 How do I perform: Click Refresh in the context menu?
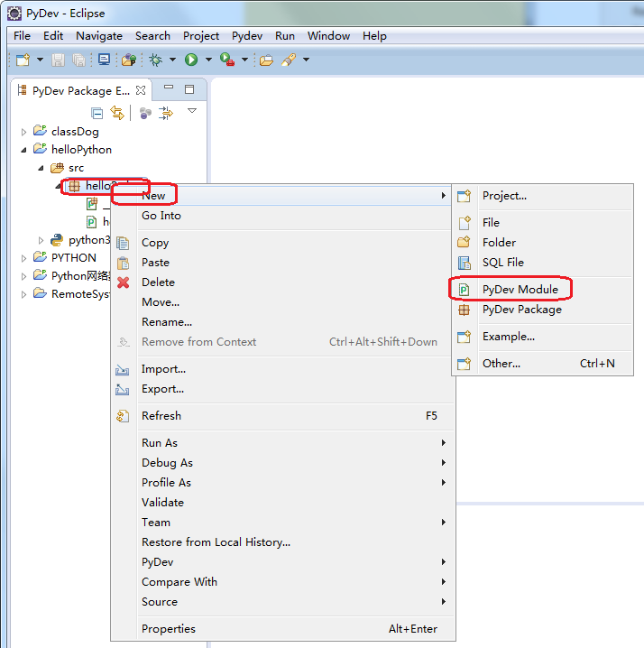coord(283,416)
